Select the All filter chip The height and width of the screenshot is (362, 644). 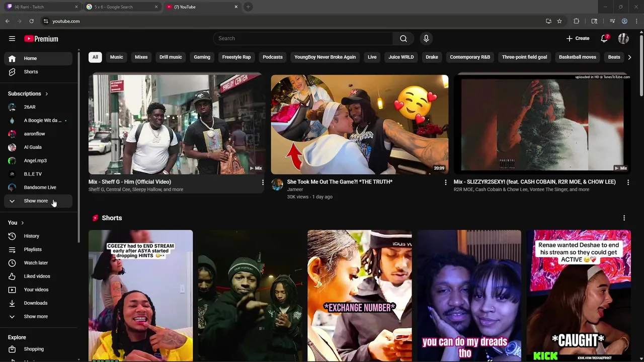95,57
